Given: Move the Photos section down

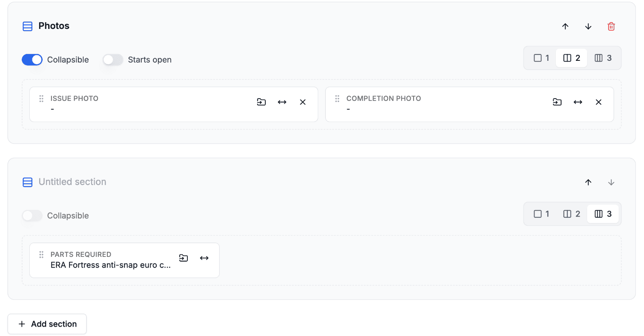Looking at the screenshot, I should click(x=588, y=26).
